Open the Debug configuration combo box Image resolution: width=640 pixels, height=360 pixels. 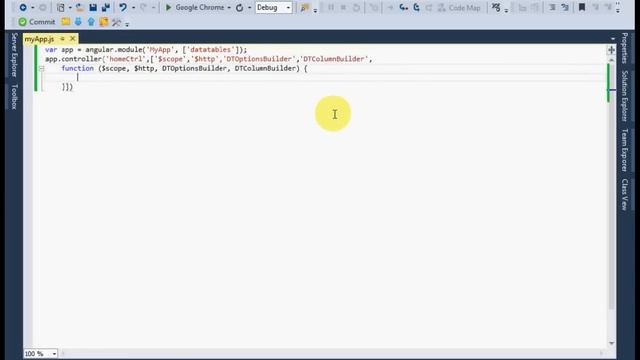click(273, 7)
